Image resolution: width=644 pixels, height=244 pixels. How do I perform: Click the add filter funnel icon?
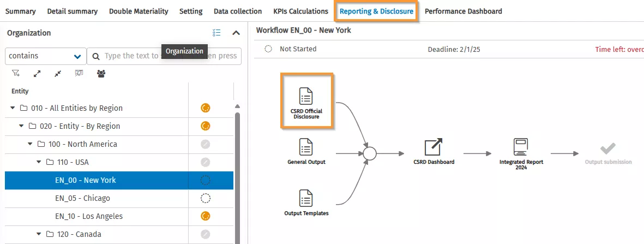[x=16, y=73]
